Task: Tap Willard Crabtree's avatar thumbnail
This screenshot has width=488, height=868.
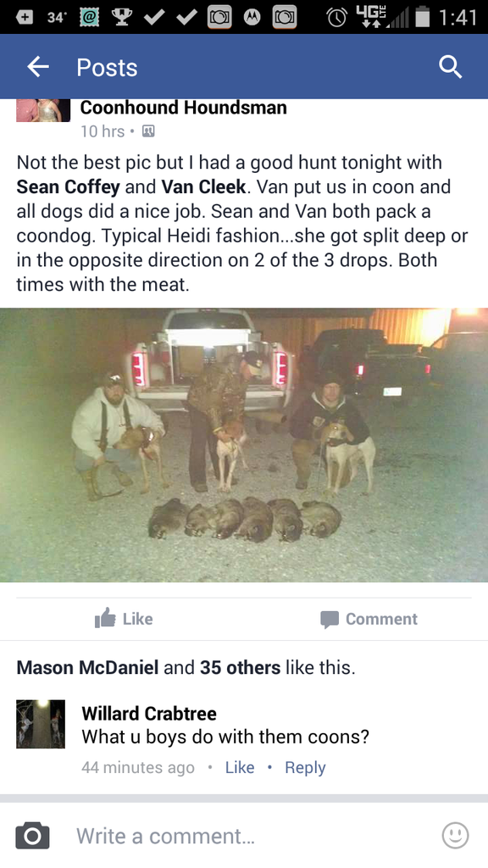Action: (x=41, y=724)
